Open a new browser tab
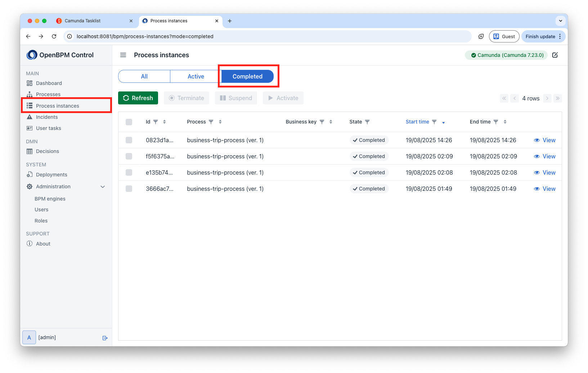Viewport: 588px width, 373px height. (230, 21)
